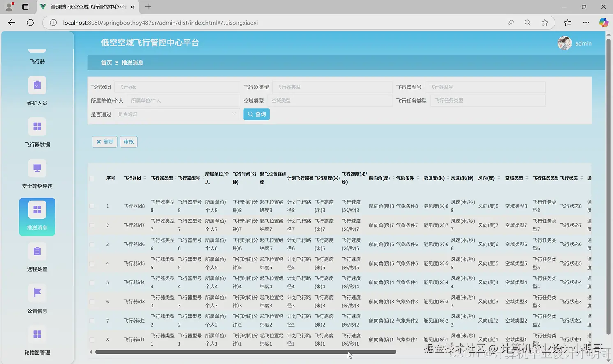Click the 维护人员 clipboard icon
The width and height of the screenshot is (613, 364).
click(37, 85)
